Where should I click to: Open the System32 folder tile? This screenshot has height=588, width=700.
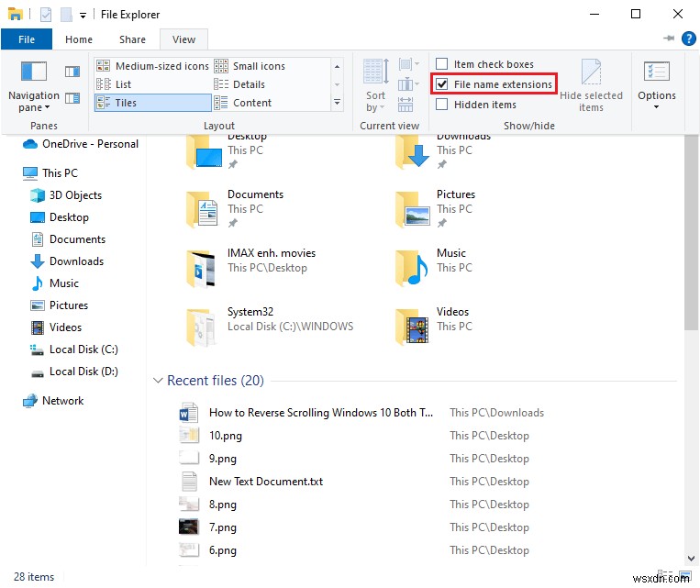pyautogui.click(x=270, y=326)
